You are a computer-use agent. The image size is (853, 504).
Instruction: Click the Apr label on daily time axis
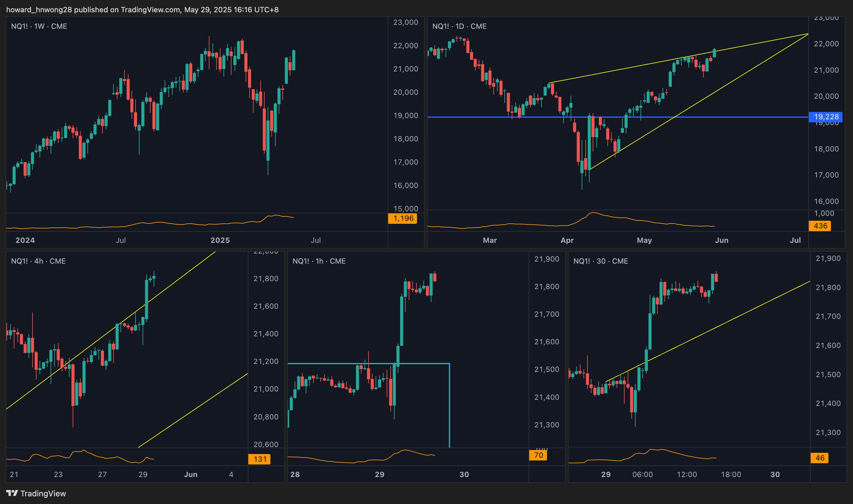(567, 240)
